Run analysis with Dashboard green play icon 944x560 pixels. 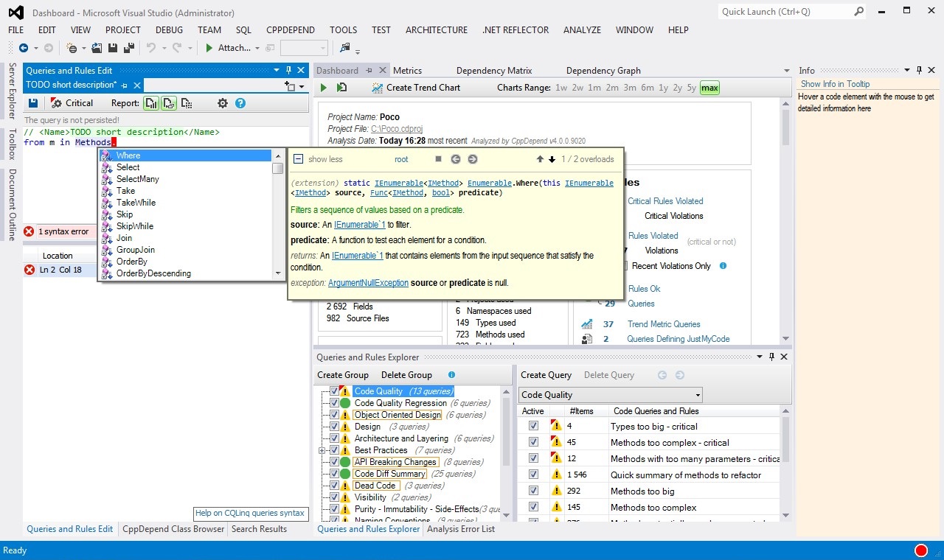pos(323,88)
